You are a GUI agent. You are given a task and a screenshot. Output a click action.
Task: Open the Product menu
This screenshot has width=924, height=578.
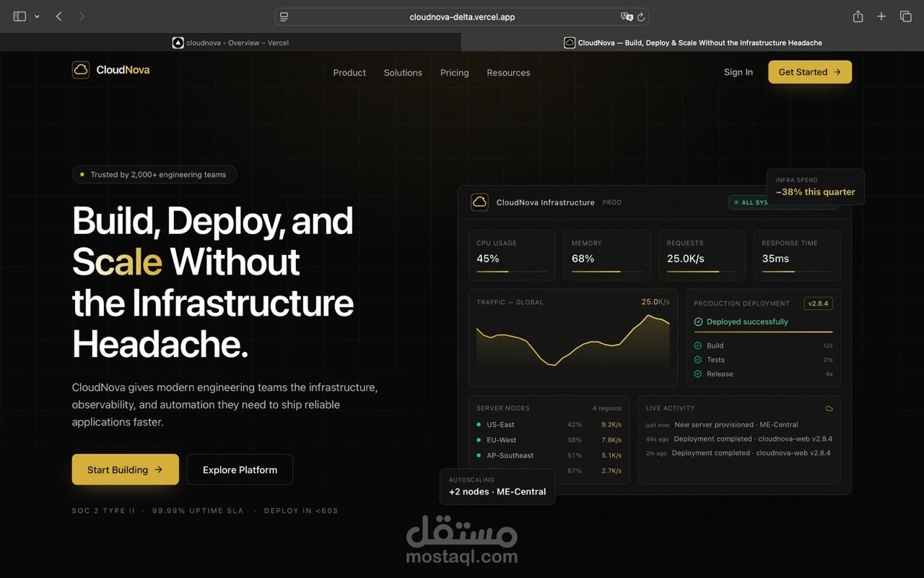pos(349,72)
